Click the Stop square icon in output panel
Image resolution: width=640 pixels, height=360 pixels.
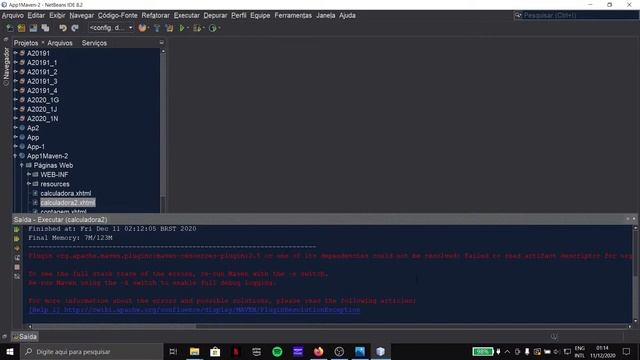[x=17, y=267]
